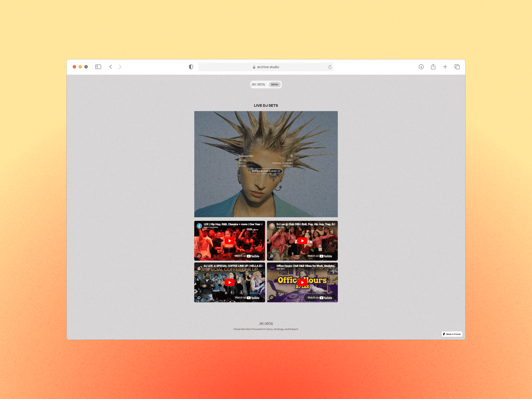Play the Special Coffee Link Up video
The image size is (532, 399).
(x=229, y=282)
